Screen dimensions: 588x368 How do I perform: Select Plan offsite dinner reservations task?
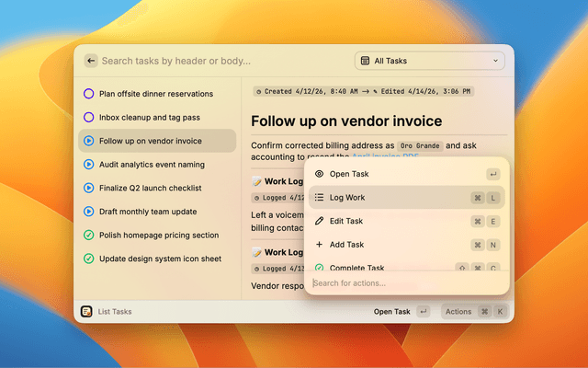tap(157, 94)
